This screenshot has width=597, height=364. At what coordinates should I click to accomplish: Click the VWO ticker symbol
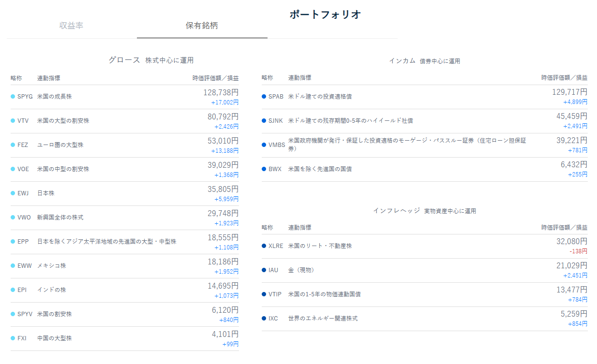click(x=24, y=217)
